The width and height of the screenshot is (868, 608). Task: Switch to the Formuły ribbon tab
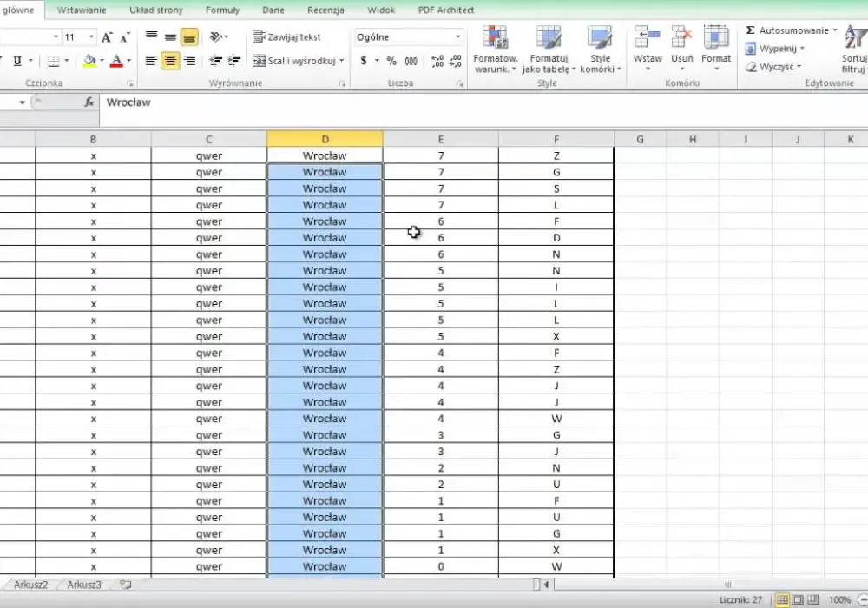point(222,10)
